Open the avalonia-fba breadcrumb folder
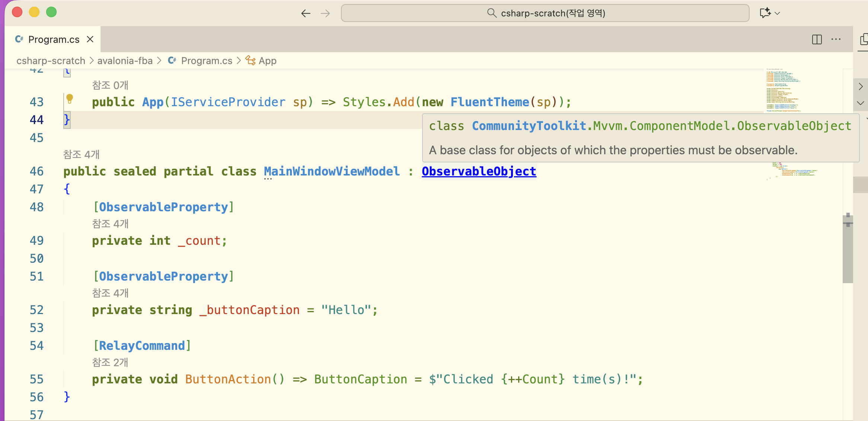This screenshot has height=421, width=868. coord(125,61)
